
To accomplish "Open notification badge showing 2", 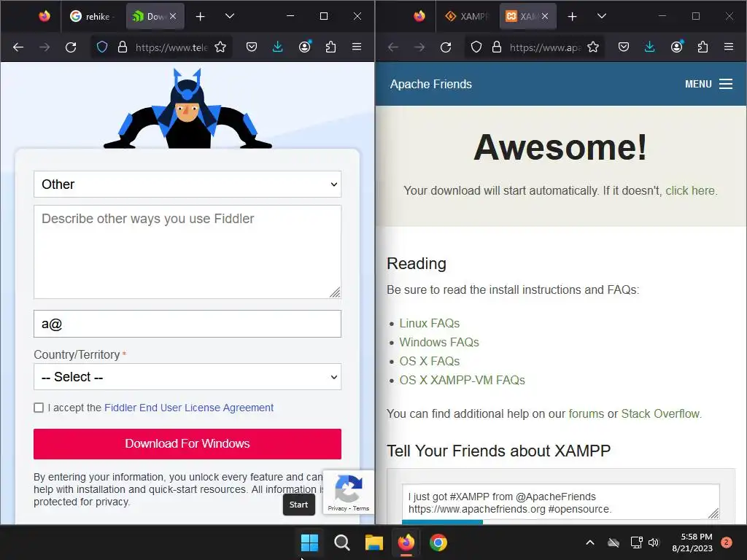I will click(x=726, y=542).
